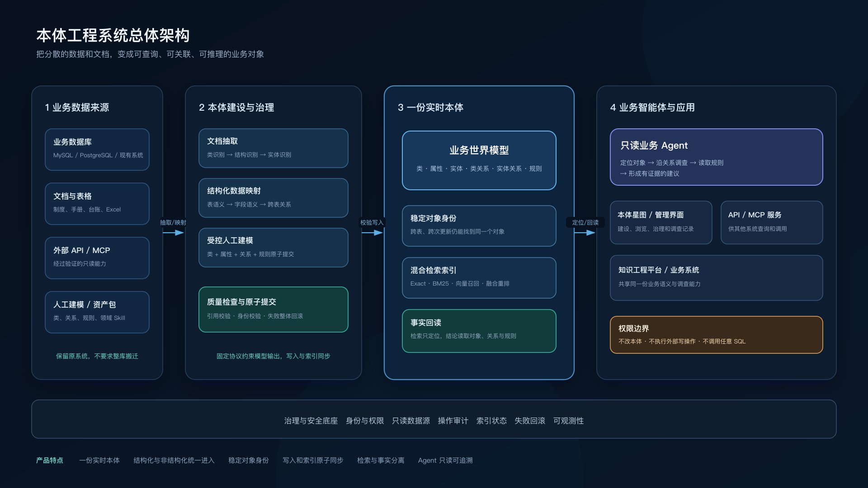Viewport: 868px width, 488px height.
Task: Click the 业务世界模型 card
Action: click(479, 160)
